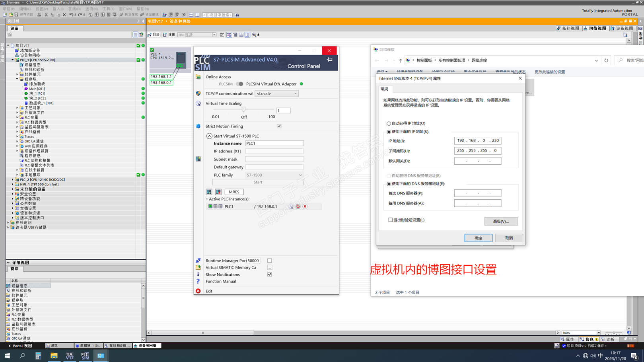Image resolution: width=644 pixels, height=362 pixels.
Task: Click the 高级(V)... button
Action: point(501,221)
